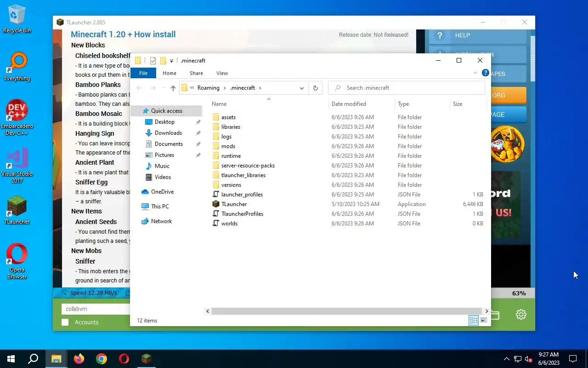588x368 pixels.
Task: Expand the address bar history dropdown
Action: [x=301, y=88]
